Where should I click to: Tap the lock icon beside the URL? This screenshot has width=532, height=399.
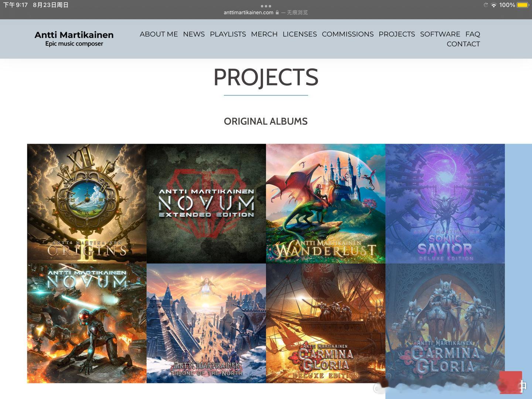point(277,13)
